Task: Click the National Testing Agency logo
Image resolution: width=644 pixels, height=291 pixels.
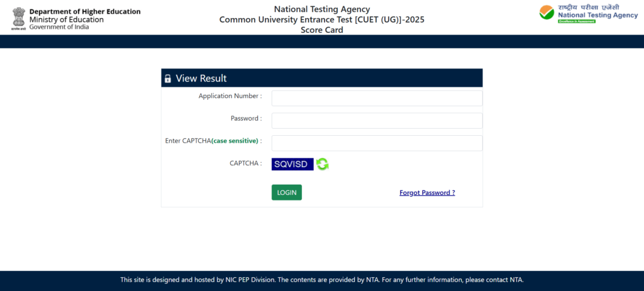Action: (x=589, y=14)
